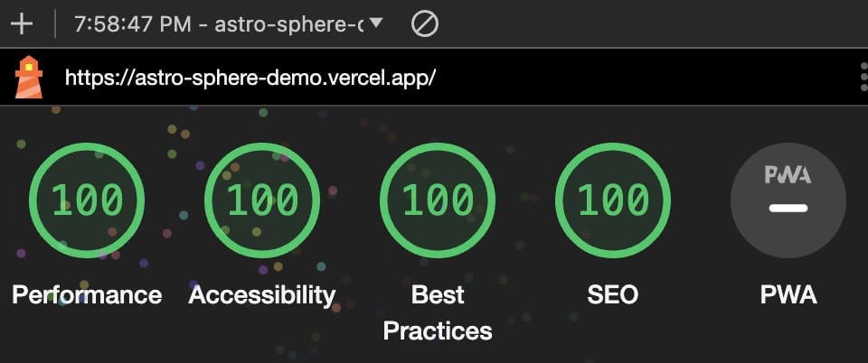Select the Accessibility score gauge
Screen dimensions: 868x363
(x=262, y=200)
